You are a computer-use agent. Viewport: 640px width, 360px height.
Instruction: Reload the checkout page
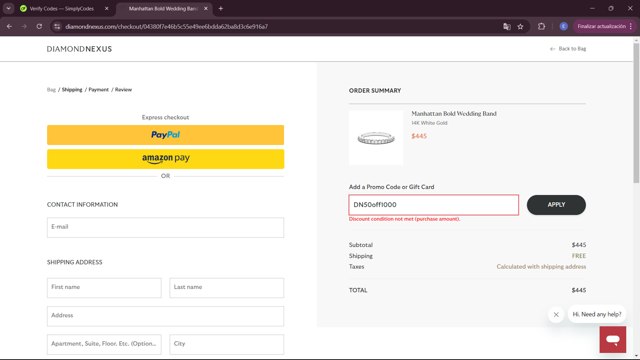(x=39, y=27)
